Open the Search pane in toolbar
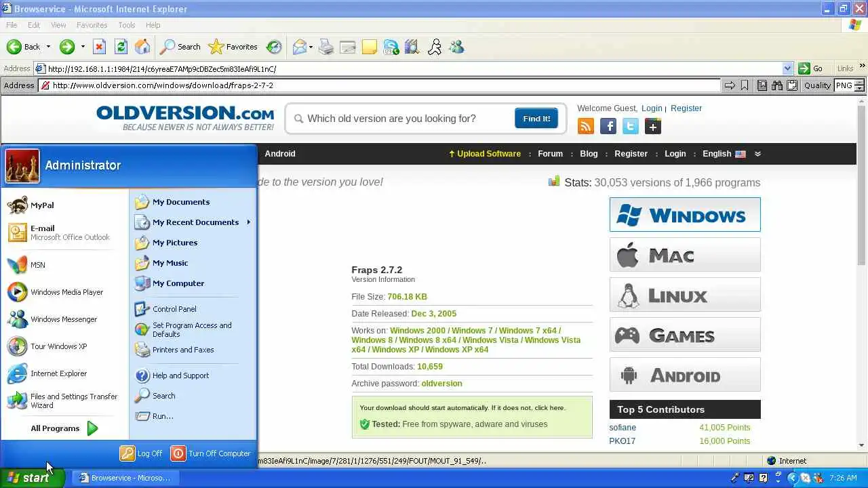The image size is (868, 488). [x=180, y=47]
